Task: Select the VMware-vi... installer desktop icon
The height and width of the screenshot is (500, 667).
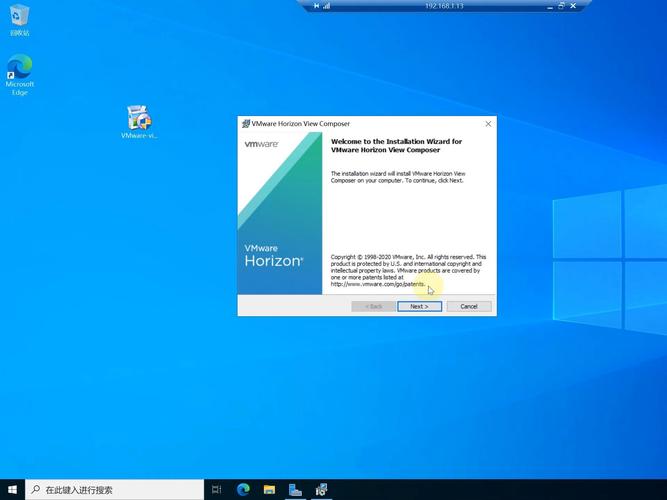Action: point(139,122)
